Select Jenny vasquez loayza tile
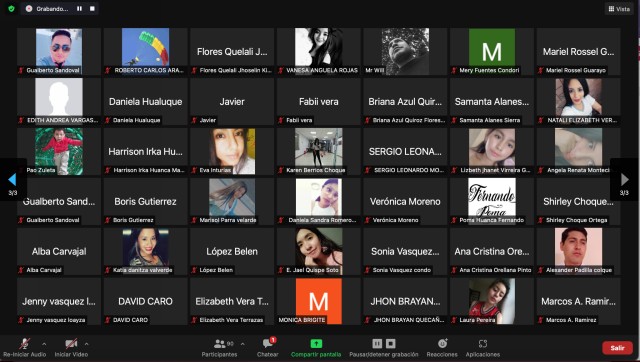The width and height of the screenshot is (640, 362). click(59, 302)
